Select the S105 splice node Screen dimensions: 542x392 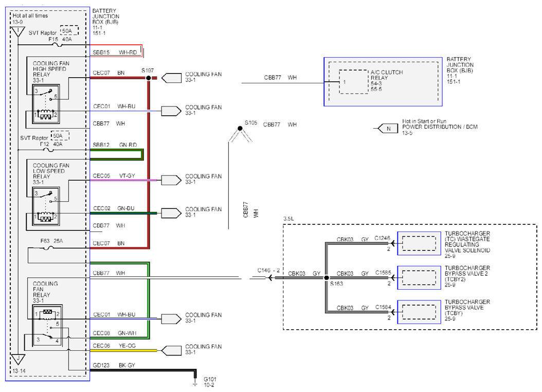240,129
